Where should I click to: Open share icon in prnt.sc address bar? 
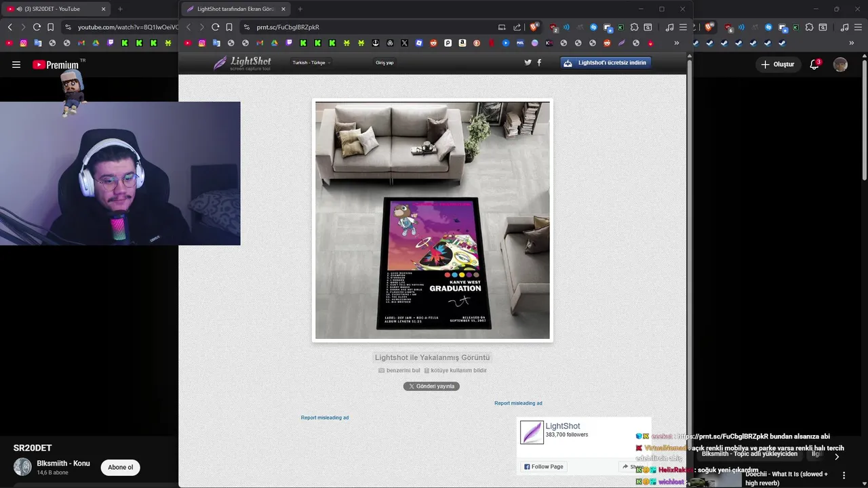pyautogui.click(x=517, y=27)
